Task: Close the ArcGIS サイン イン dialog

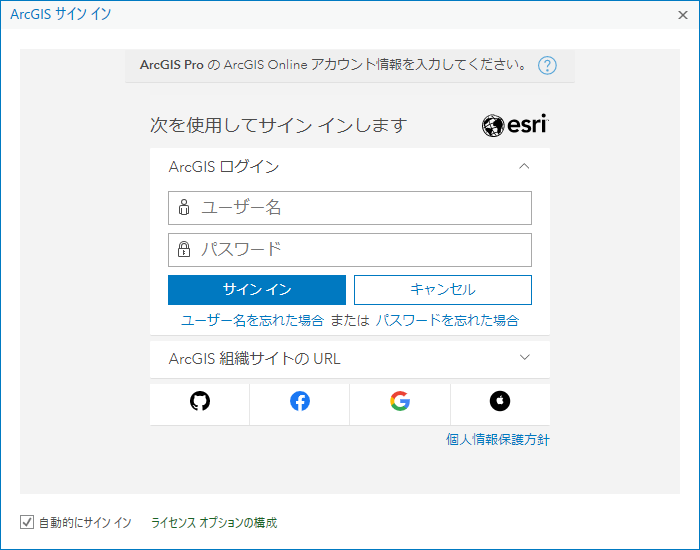Action: [683, 15]
